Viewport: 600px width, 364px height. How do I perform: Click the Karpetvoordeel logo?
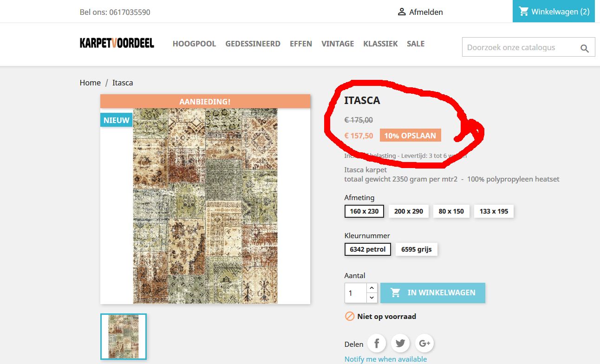tap(117, 43)
